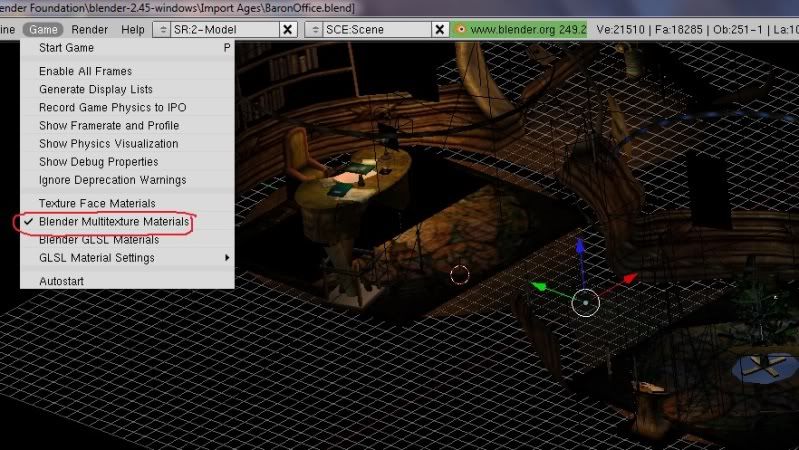Toggle Ignore Deprecation Warnings

(127, 180)
